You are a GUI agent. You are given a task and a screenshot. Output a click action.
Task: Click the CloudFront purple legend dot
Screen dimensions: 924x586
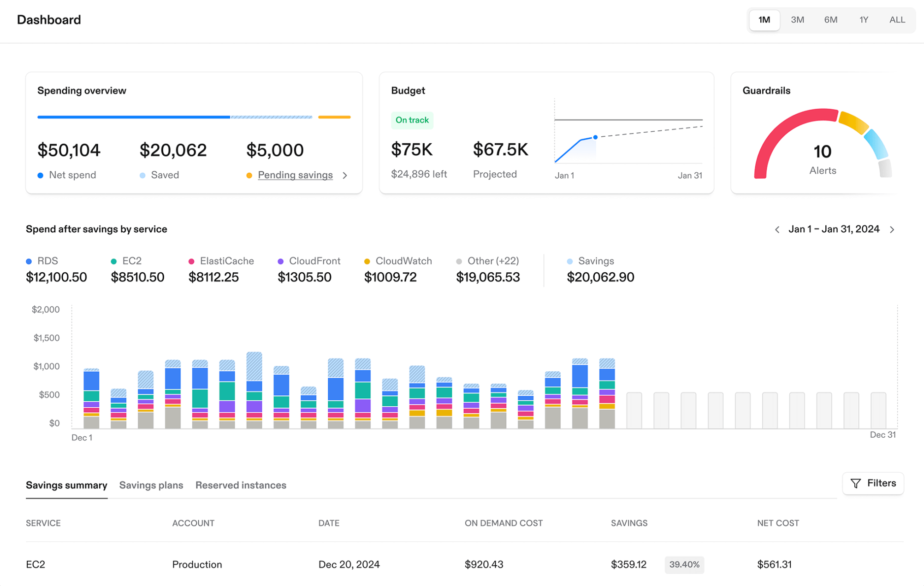click(280, 261)
